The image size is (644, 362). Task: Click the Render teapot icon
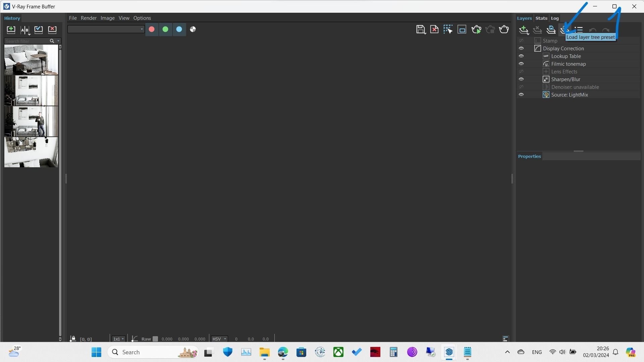pyautogui.click(x=504, y=29)
